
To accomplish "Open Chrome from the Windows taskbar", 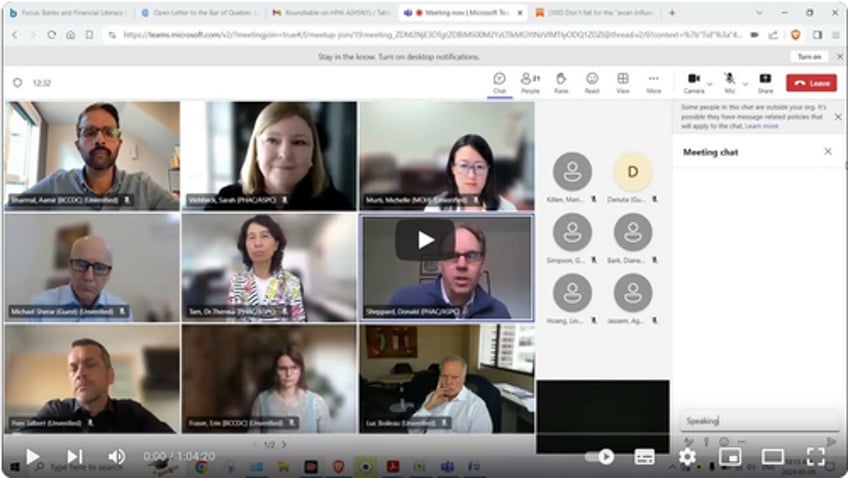I will [202, 467].
